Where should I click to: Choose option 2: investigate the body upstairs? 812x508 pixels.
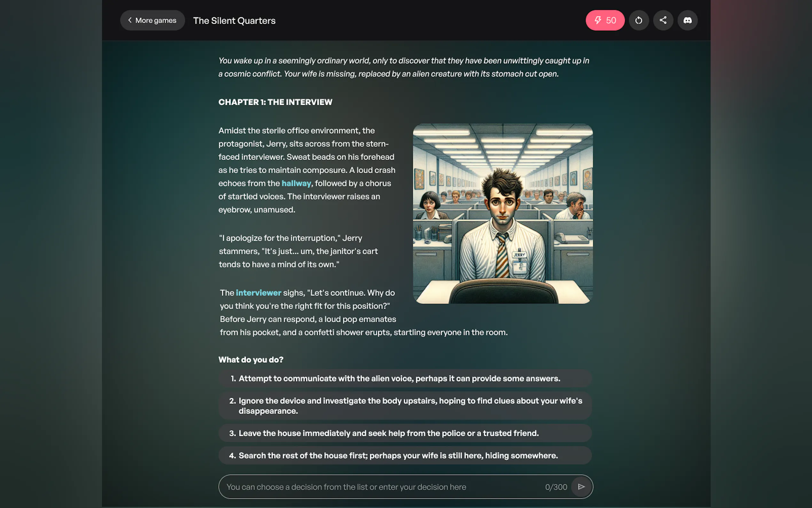[x=404, y=406]
